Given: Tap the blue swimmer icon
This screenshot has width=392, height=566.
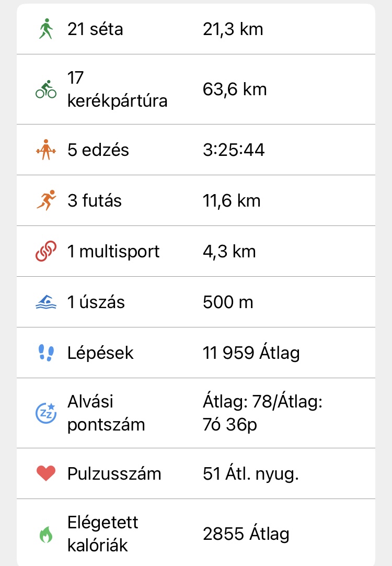Looking at the screenshot, I should (x=46, y=302).
